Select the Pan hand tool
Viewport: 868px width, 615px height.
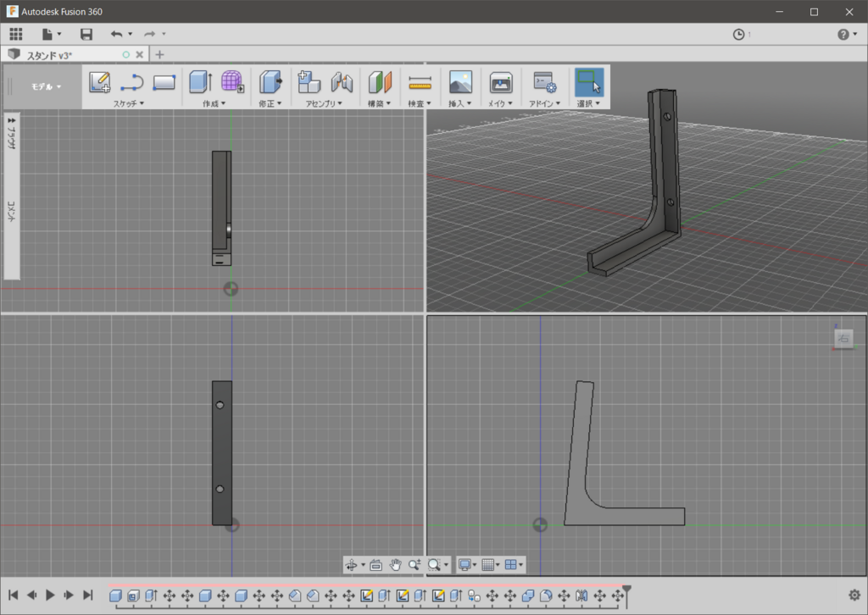[x=395, y=565]
